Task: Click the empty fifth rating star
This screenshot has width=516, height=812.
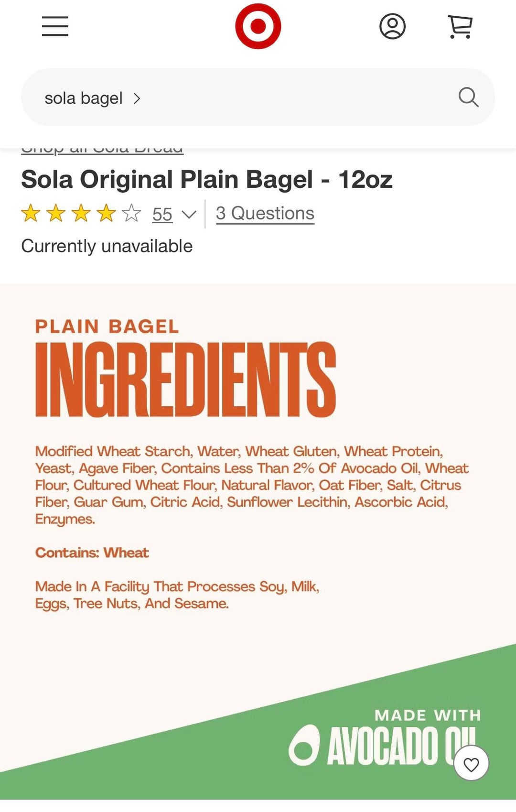Action: [131, 213]
